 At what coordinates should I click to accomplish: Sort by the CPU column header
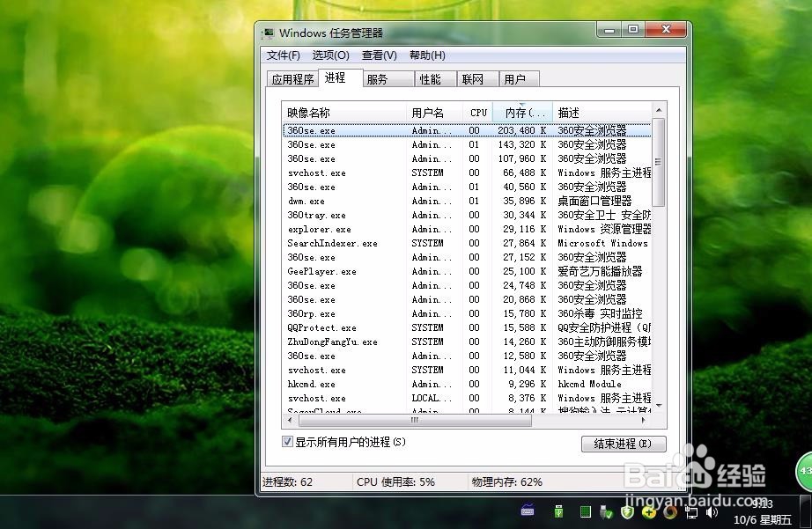[477, 113]
